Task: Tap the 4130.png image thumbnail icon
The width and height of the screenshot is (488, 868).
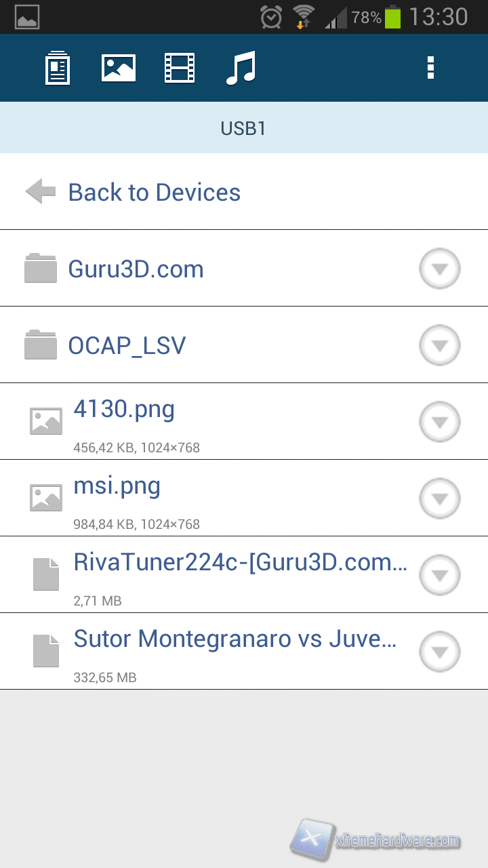Action: click(x=46, y=421)
